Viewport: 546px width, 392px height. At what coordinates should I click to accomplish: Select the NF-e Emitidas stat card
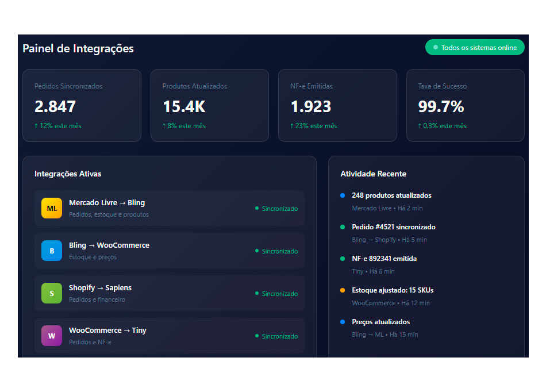click(337, 105)
